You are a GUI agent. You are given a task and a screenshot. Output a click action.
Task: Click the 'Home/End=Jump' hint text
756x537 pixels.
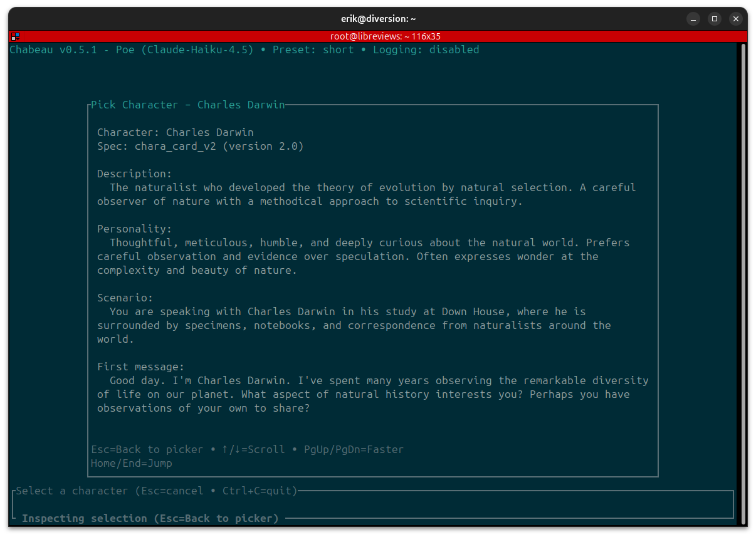coord(131,464)
